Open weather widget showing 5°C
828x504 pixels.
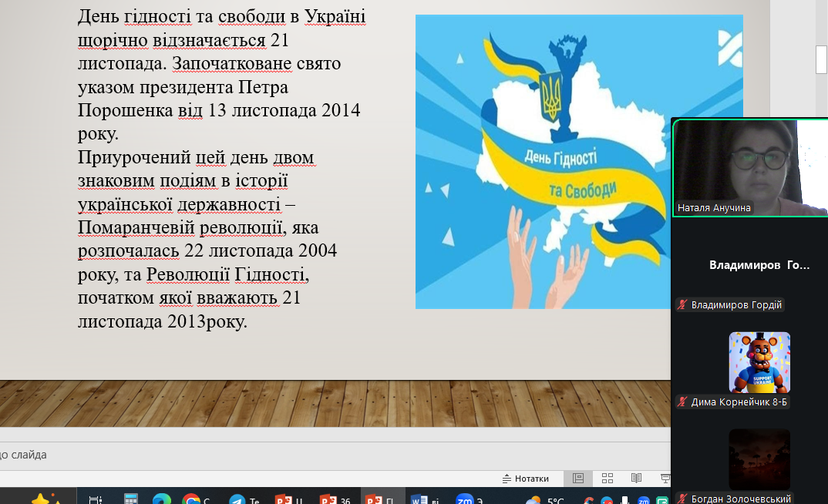[544, 499]
